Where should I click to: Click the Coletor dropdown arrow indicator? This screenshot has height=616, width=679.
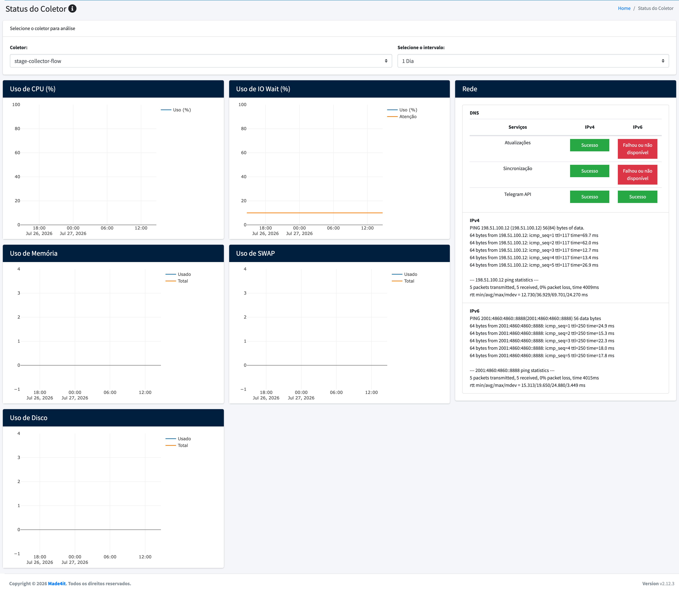386,61
